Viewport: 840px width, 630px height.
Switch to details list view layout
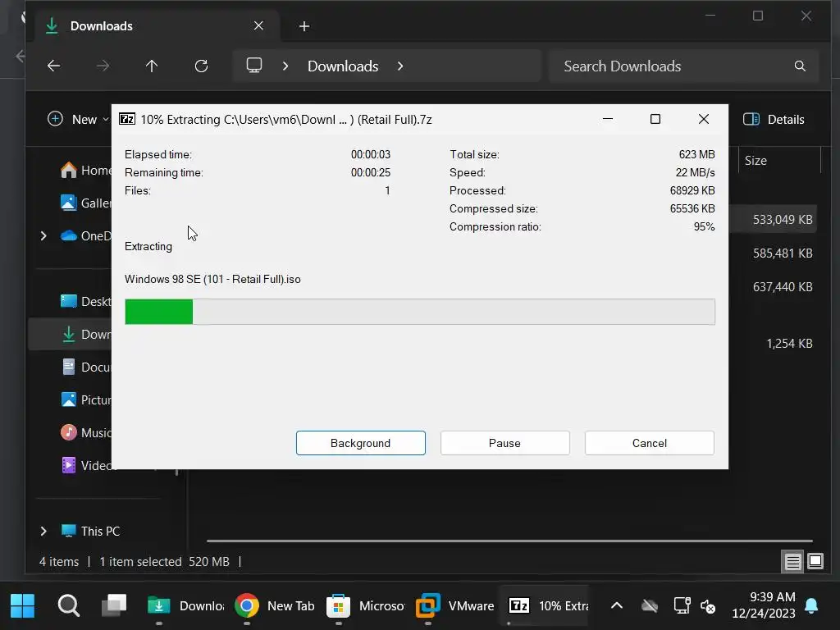pos(792,561)
